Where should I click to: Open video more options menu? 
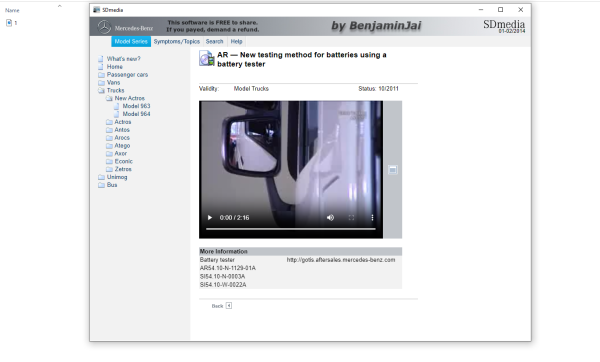pyautogui.click(x=372, y=217)
